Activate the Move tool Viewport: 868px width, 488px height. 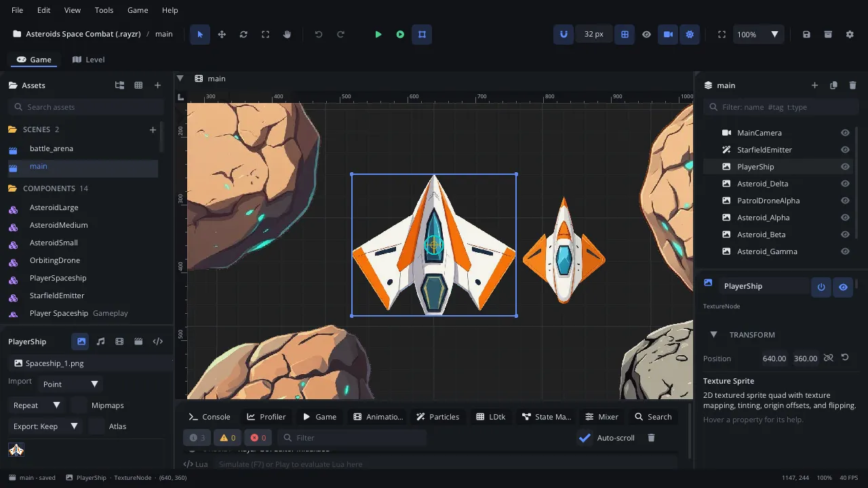point(222,35)
